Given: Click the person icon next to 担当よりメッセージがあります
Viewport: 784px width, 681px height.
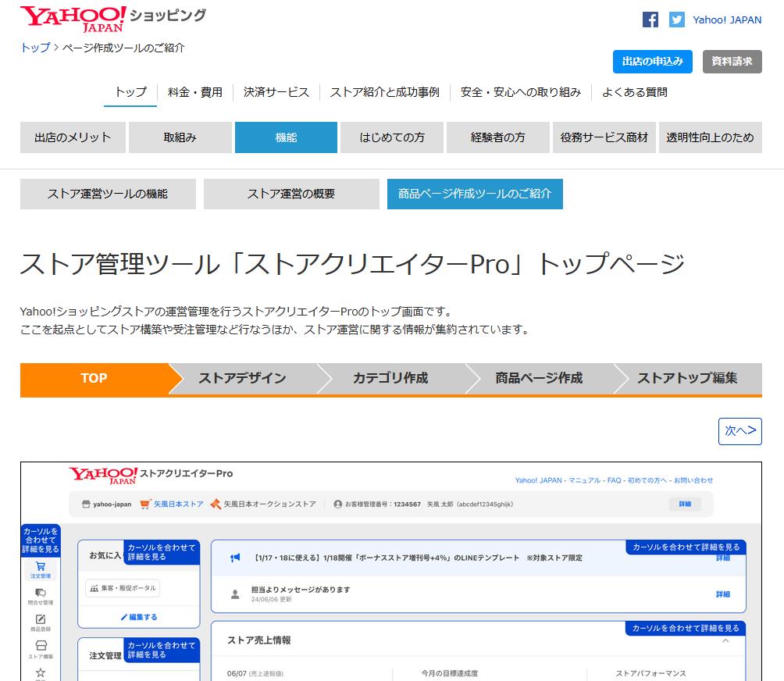Looking at the screenshot, I should click(233, 592).
